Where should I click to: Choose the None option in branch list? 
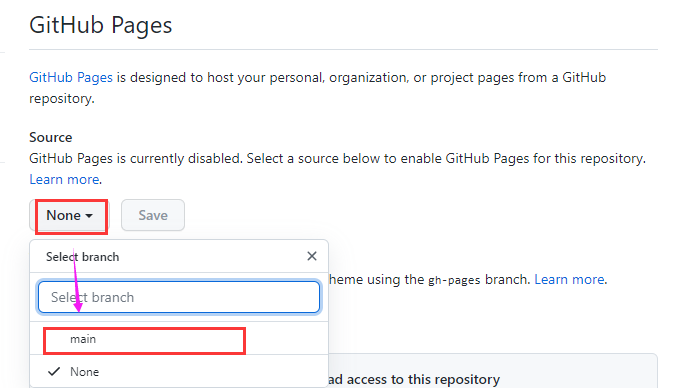(179, 372)
